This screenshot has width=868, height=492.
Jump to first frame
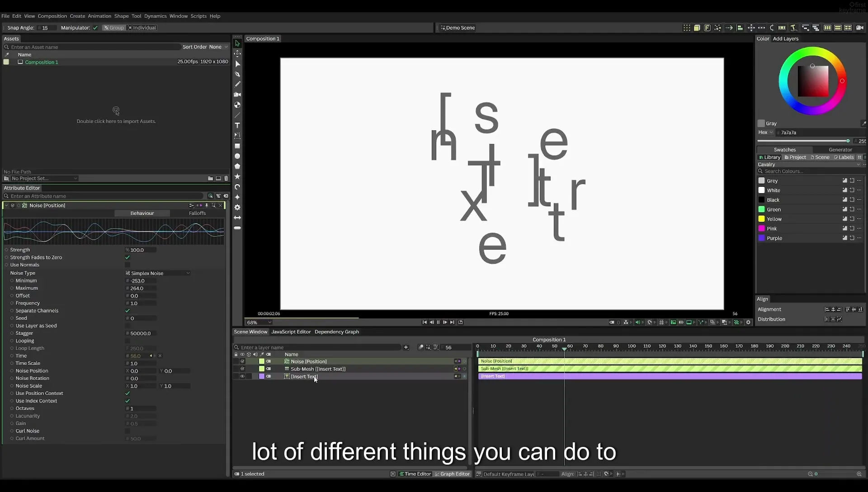[425, 322]
